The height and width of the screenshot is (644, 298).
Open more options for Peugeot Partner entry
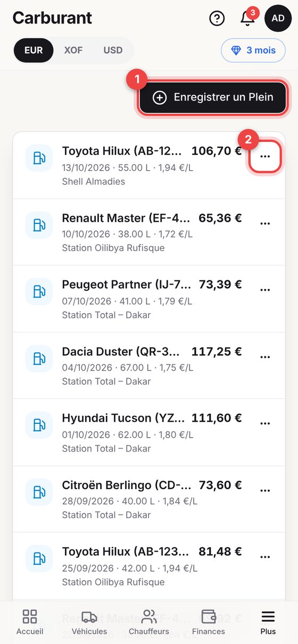tap(265, 290)
